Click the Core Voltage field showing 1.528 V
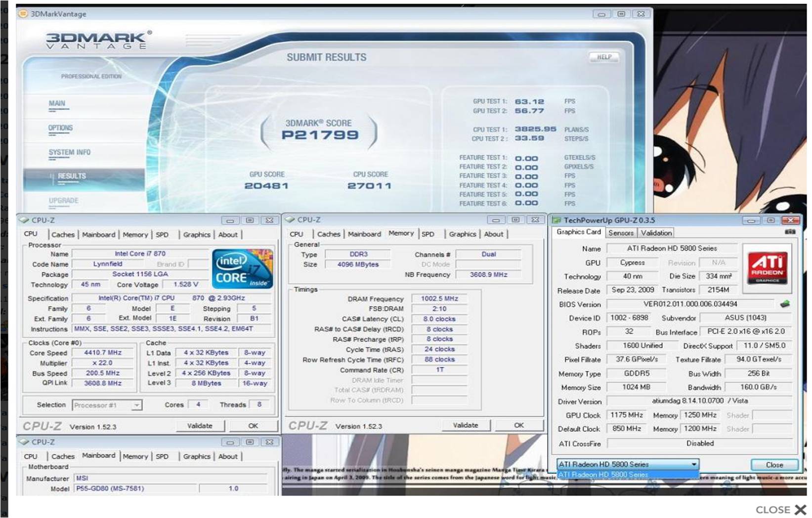 [x=186, y=285]
